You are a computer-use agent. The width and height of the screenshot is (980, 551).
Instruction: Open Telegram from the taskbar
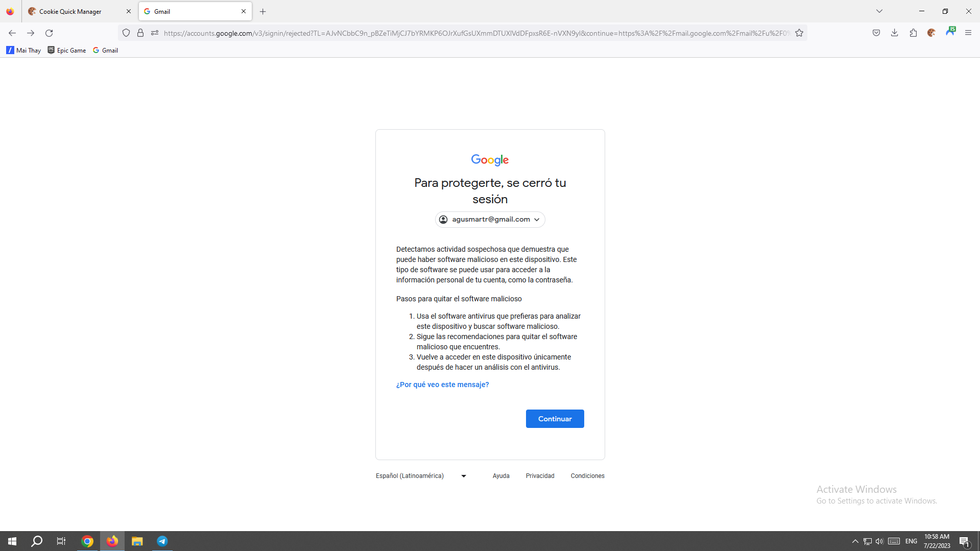point(162,541)
